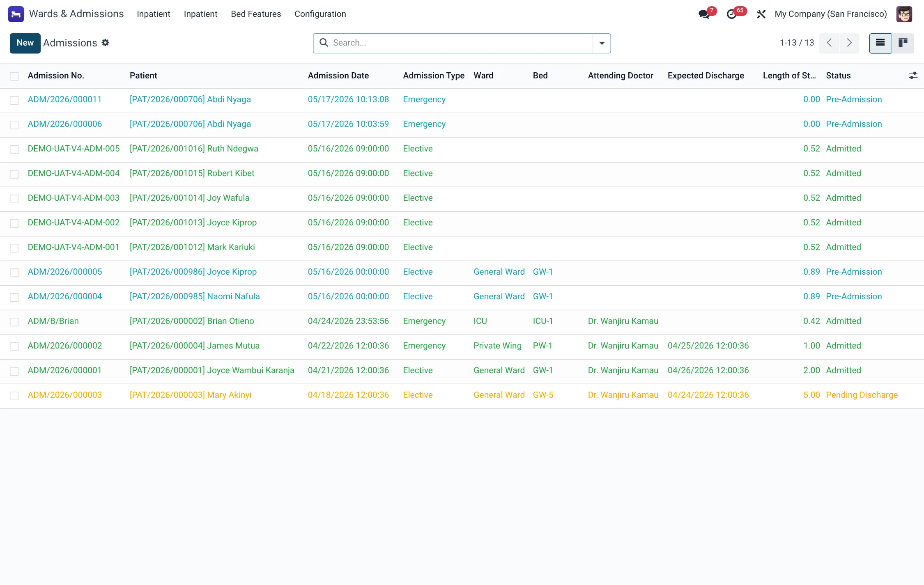Sort by Patient column header
Screen dimensions: 924x585
coord(143,76)
